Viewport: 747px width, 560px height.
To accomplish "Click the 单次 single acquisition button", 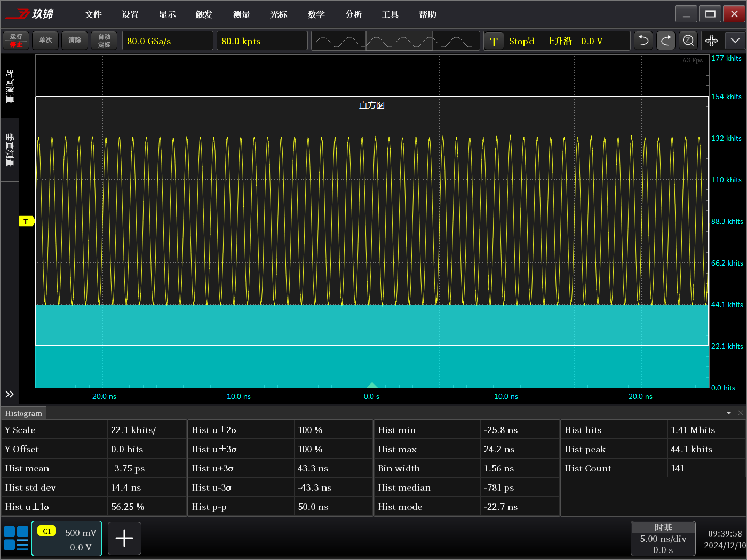I will pyautogui.click(x=45, y=41).
